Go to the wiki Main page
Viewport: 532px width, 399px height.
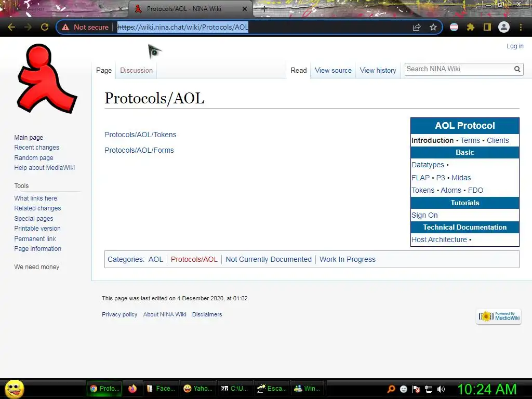pos(29,137)
